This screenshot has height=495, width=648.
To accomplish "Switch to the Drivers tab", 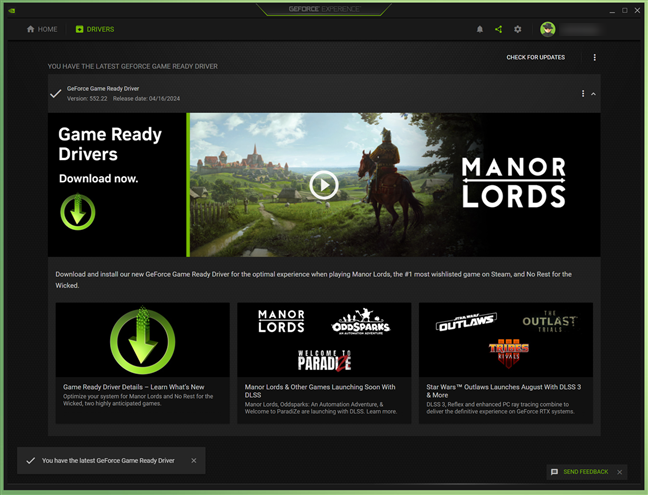I will tap(95, 29).
